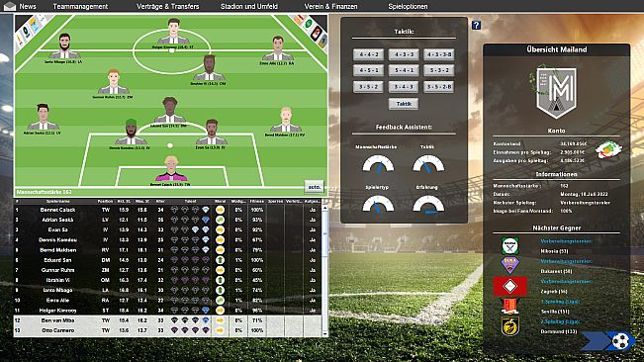
Task: Select Dennis Komdou's IV figure on pitch
Action: (x=131, y=132)
